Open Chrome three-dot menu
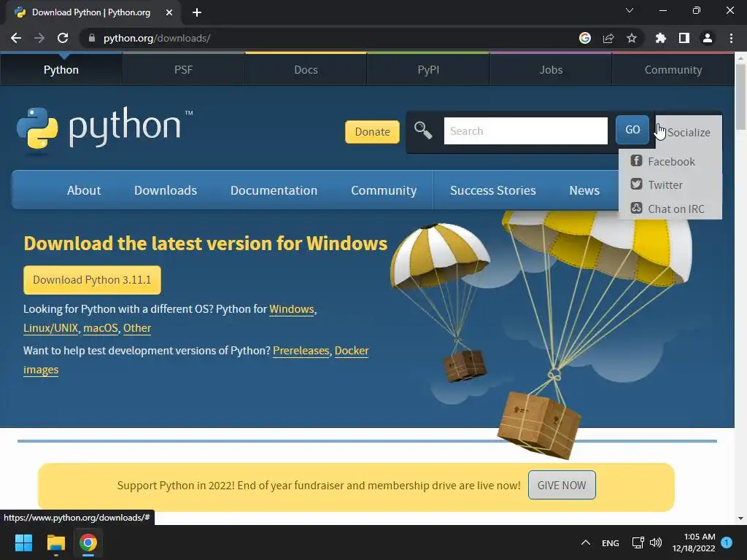 [x=731, y=38]
